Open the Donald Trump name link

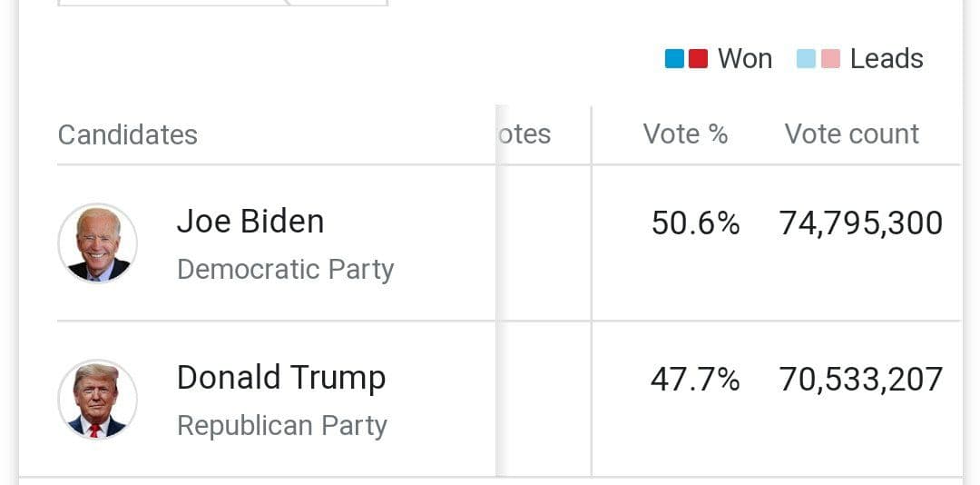tap(280, 378)
